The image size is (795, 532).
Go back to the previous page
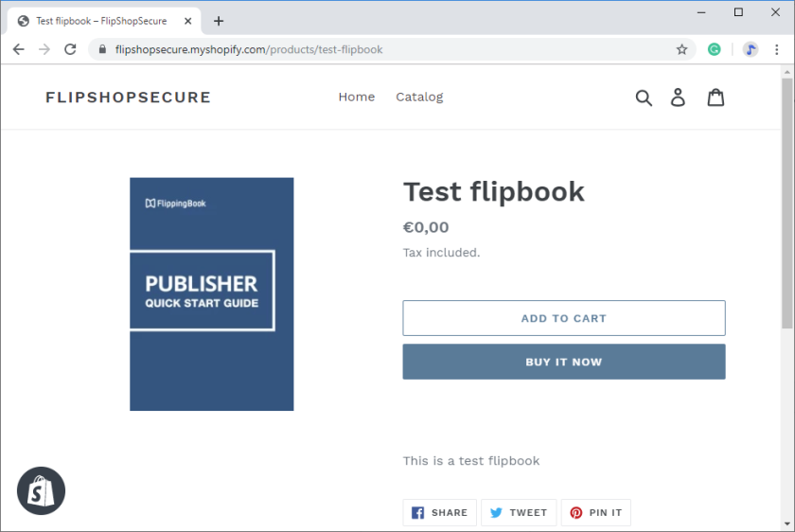coord(19,49)
